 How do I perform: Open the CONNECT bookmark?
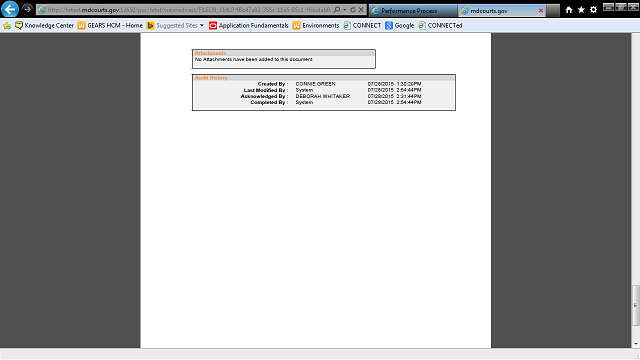click(362, 25)
